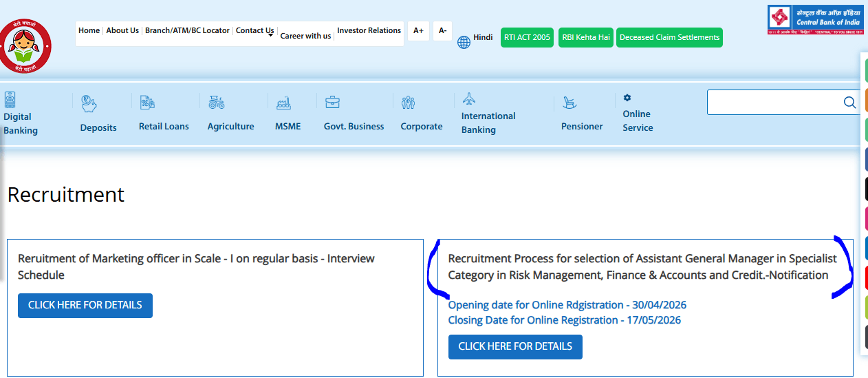868x378 pixels.
Task: Increase font size with A+ button
Action: [x=418, y=31]
